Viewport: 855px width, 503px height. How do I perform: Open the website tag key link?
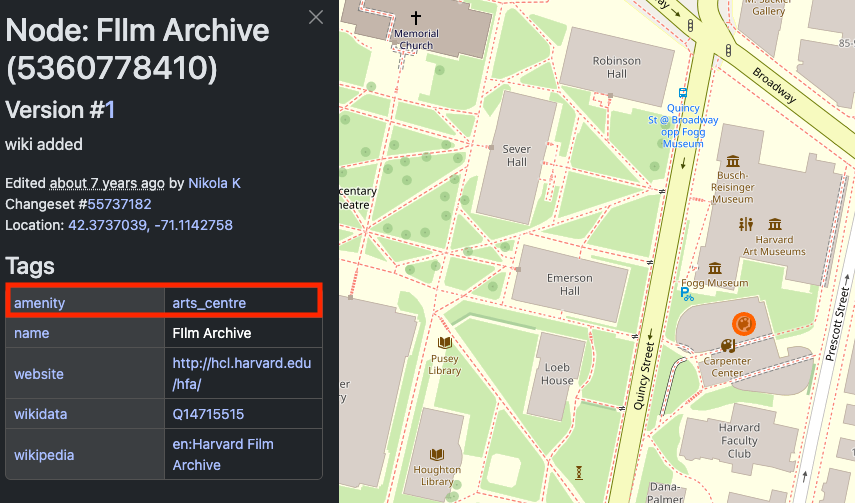tap(39, 374)
